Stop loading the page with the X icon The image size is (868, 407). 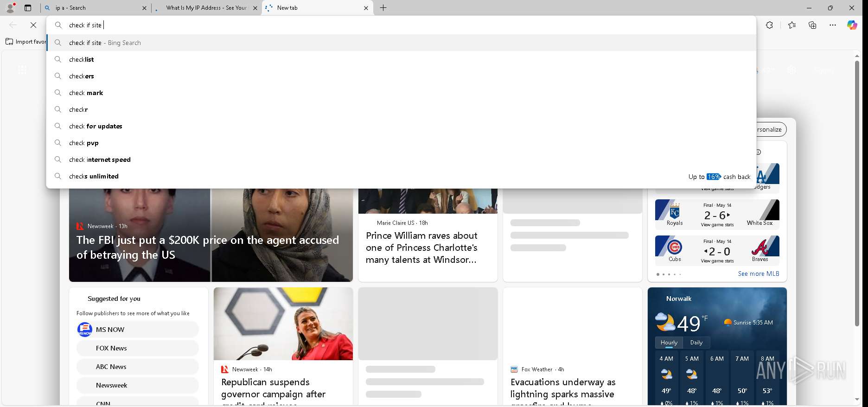[33, 25]
